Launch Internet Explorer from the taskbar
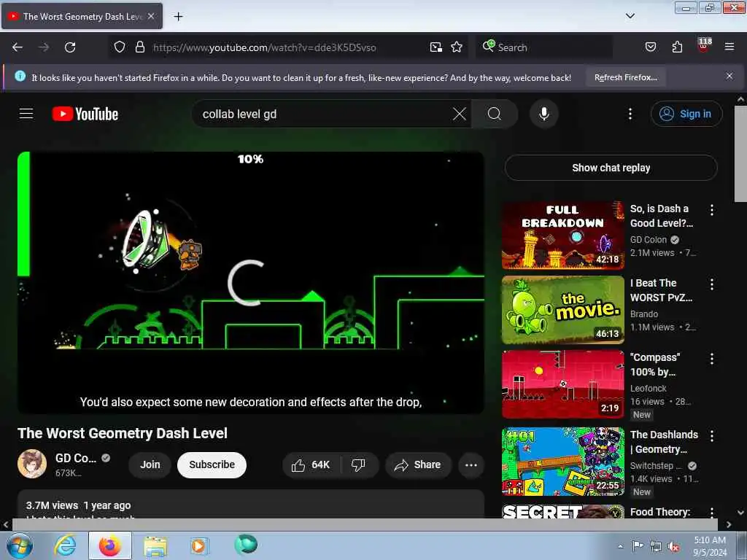The image size is (747, 560). point(65,545)
